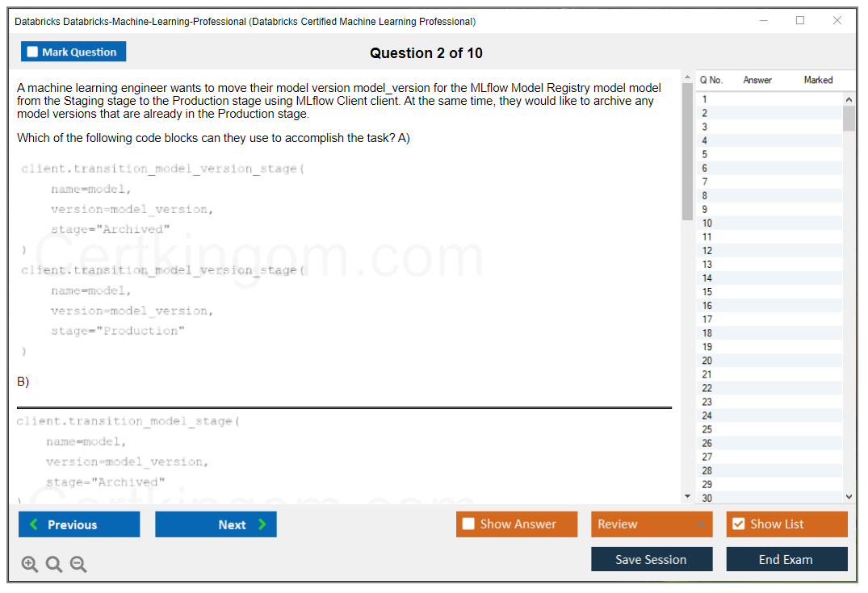
Task: Click the End Exam button
Action: 786,559
